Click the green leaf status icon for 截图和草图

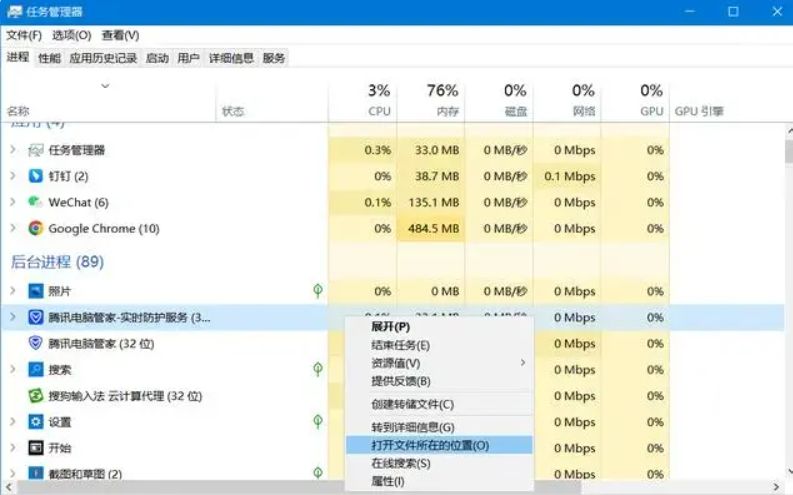(x=318, y=473)
